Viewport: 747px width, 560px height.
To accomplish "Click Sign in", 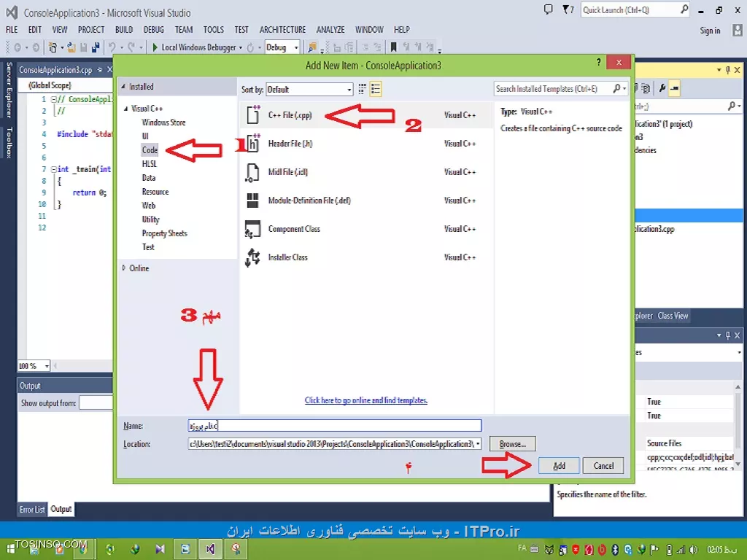I will pyautogui.click(x=710, y=31).
